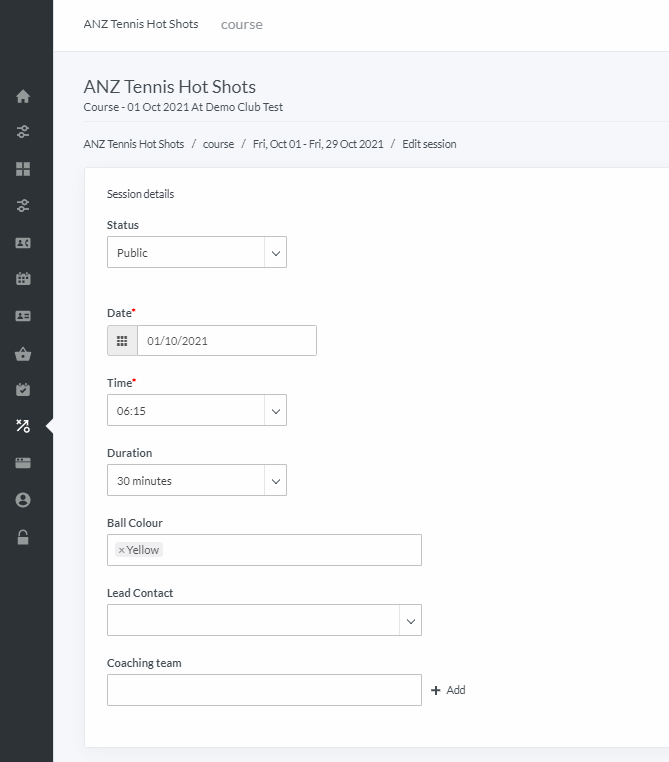Viewport: 669px width, 762px height.
Task: Open the user account circle icon
Action: point(23,500)
